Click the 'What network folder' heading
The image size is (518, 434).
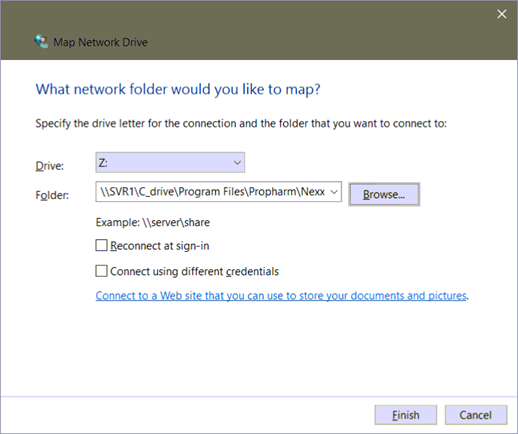(x=178, y=89)
